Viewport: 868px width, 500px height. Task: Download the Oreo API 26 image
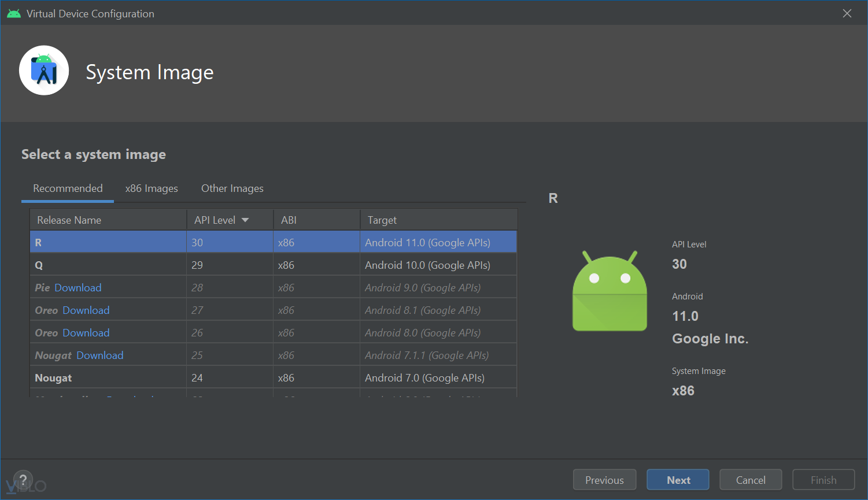[86, 333]
